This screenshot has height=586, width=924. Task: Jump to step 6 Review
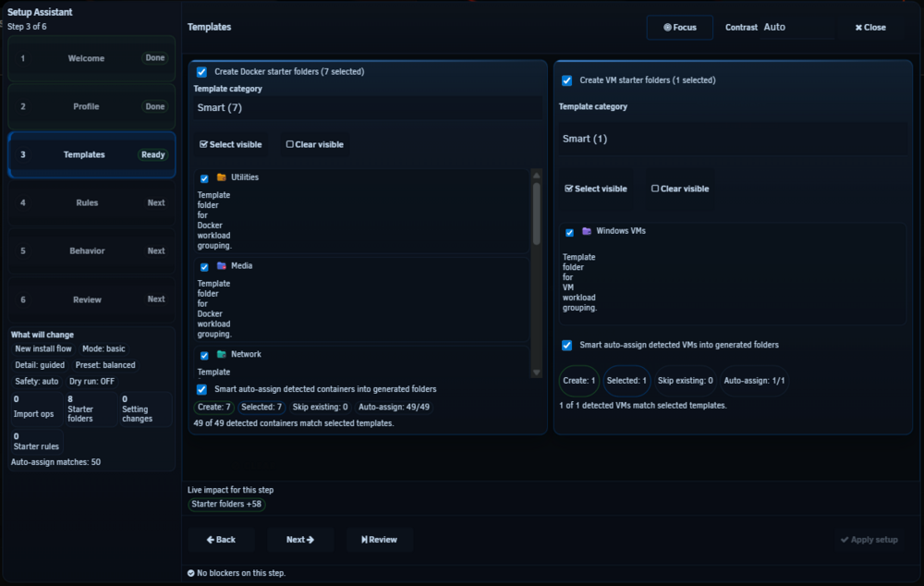point(91,299)
